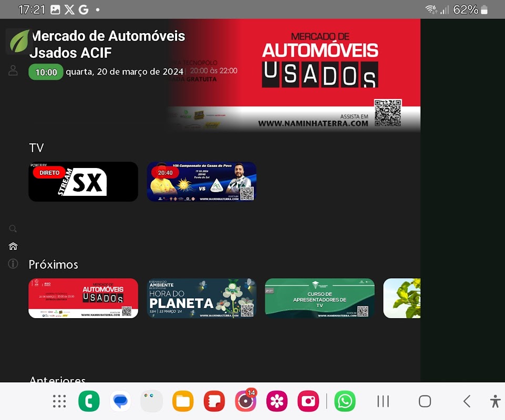Open the Hora do Planeta event card
This screenshot has height=420, width=505.
202,298
